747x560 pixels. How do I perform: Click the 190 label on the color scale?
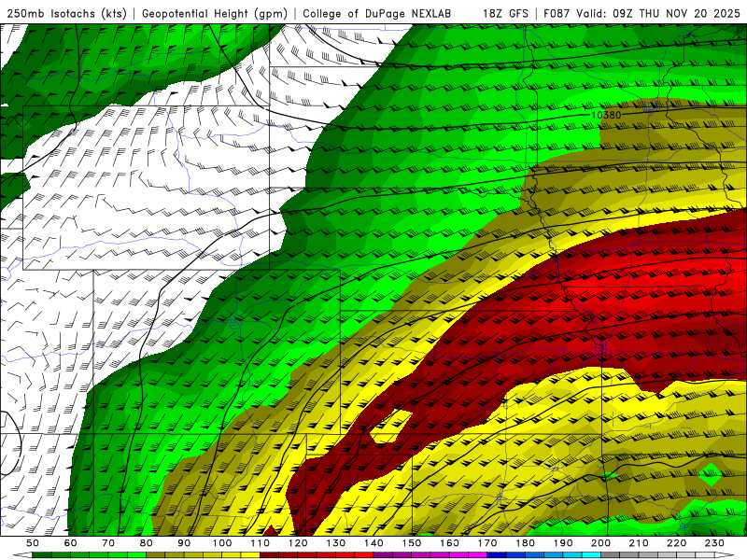point(563,543)
